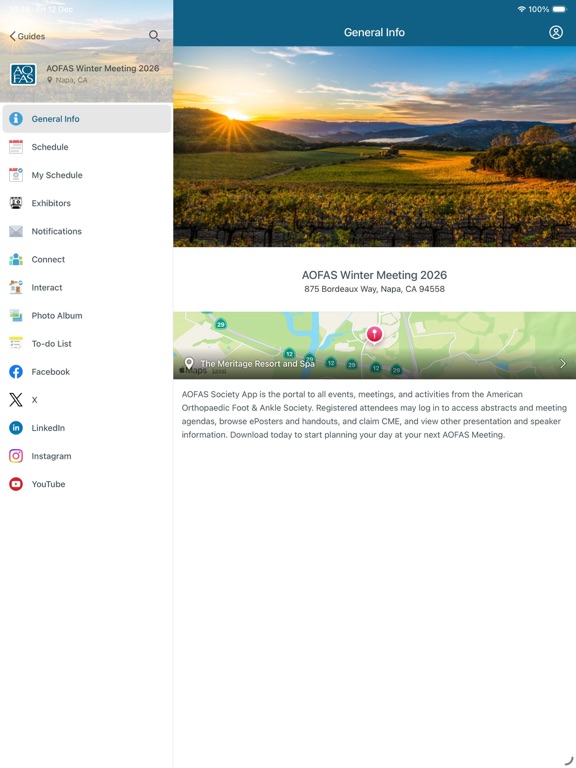Viewport: 576px width, 768px height.
Task: Click the Instagram logo icon
Action: point(16,456)
